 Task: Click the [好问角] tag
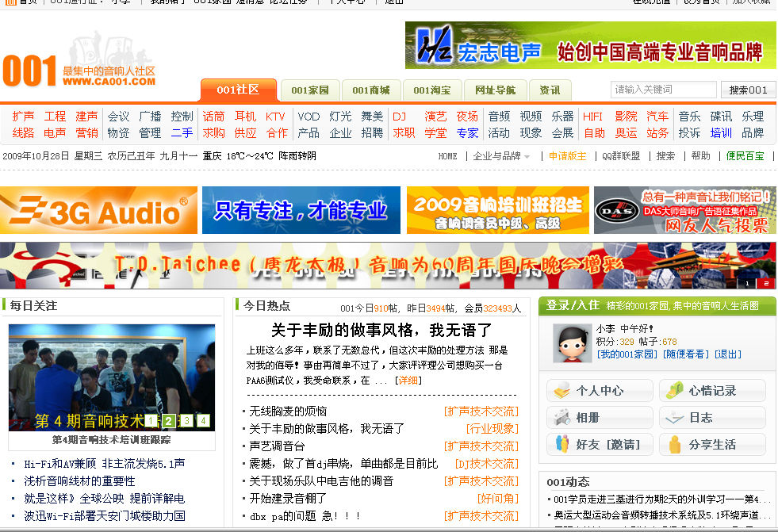point(498,498)
